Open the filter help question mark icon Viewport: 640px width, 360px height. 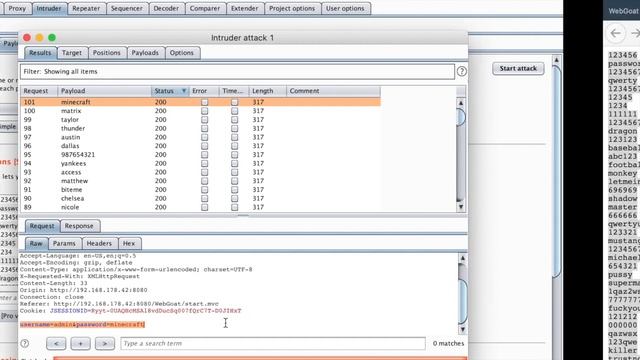[x=462, y=71]
